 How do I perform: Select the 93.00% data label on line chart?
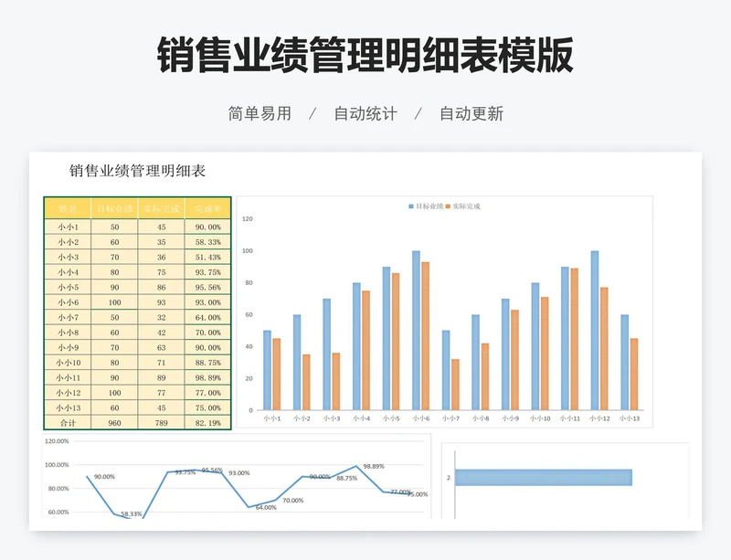[239, 473]
